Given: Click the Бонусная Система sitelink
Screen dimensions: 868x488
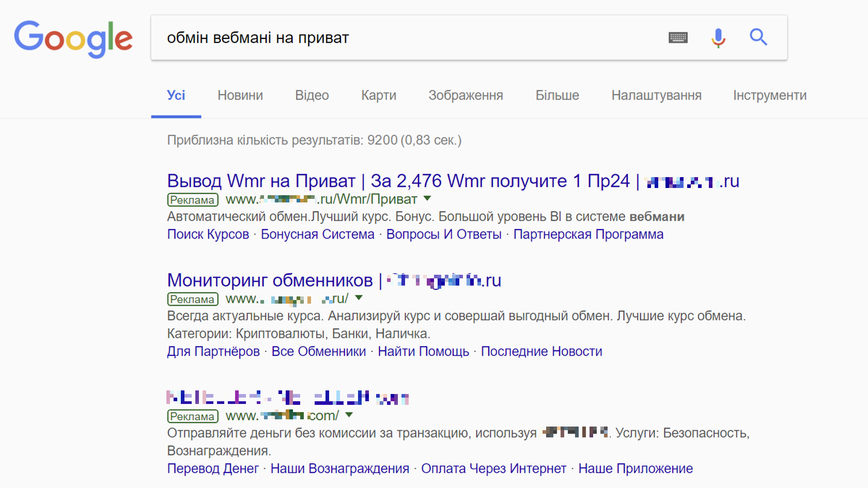Looking at the screenshot, I should coord(317,235).
